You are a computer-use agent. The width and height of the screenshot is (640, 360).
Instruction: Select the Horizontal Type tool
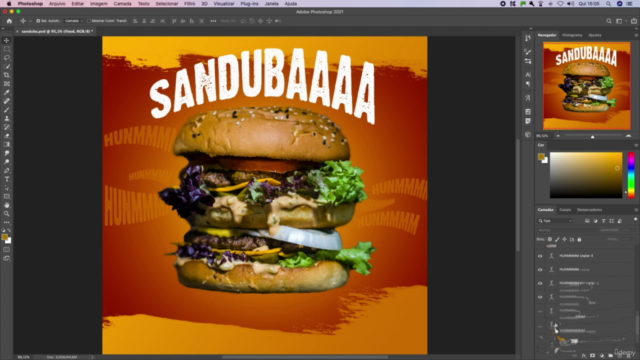coord(7,179)
